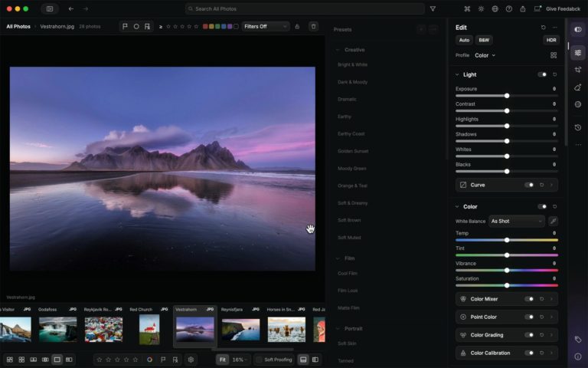Apply the Orange & Teal preset
Image resolution: width=588 pixels, height=368 pixels.
click(x=352, y=186)
